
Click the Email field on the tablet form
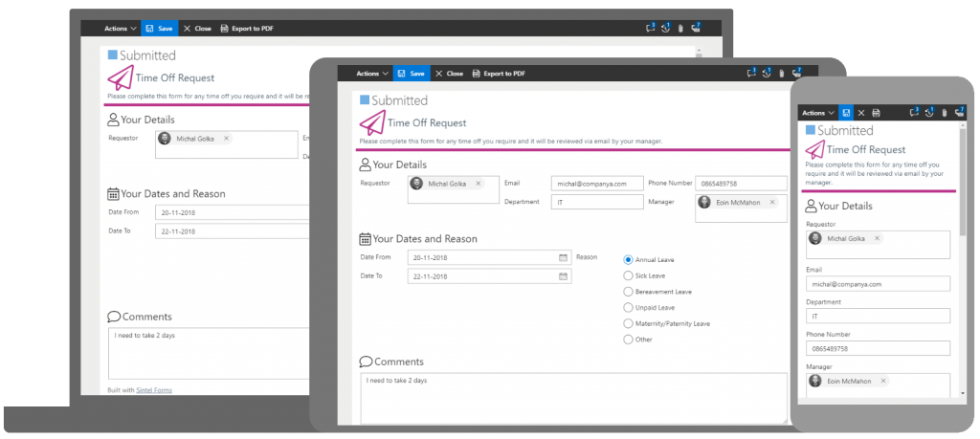click(597, 183)
